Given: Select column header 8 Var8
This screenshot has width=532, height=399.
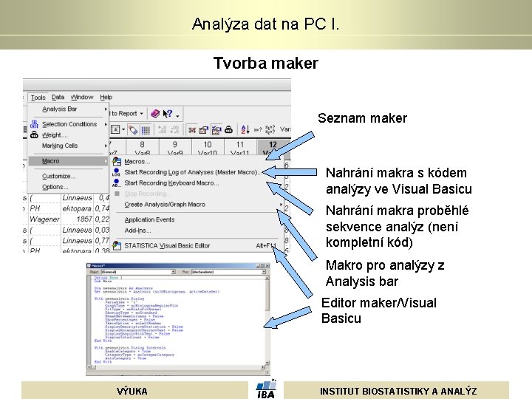Looking at the screenshot, I should (142, 148).
